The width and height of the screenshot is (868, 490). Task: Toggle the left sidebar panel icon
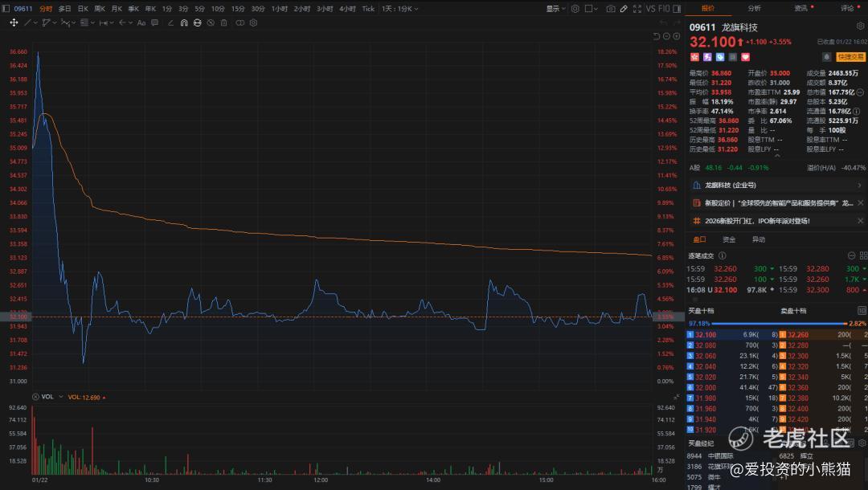coord(6,9)
